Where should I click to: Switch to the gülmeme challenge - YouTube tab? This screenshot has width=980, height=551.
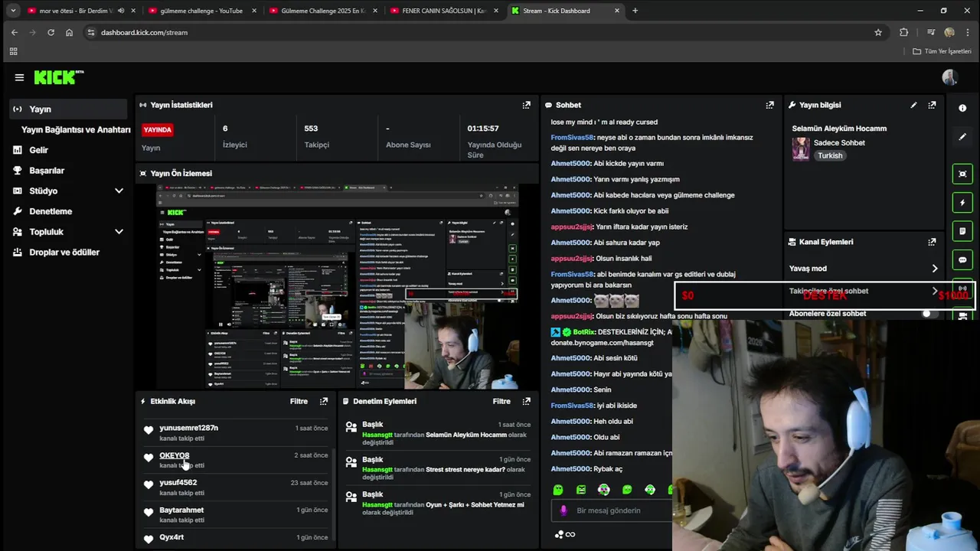point(201,11)
